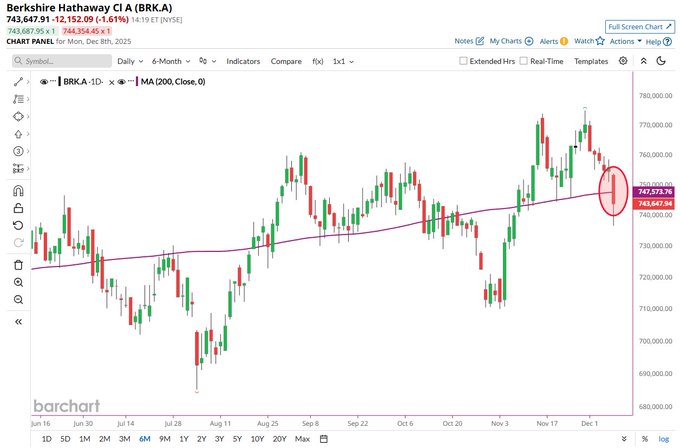
Task: Focus the Symbol search field
Action: pos(62,61)
